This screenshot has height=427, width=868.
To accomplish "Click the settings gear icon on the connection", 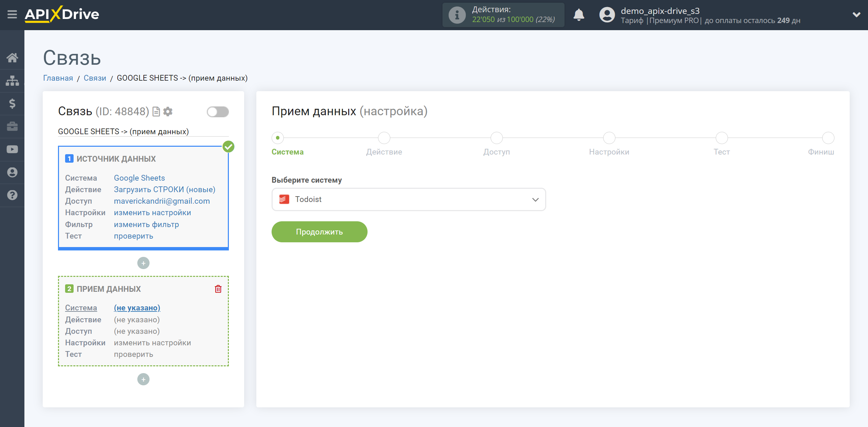I will coord(168,112).
